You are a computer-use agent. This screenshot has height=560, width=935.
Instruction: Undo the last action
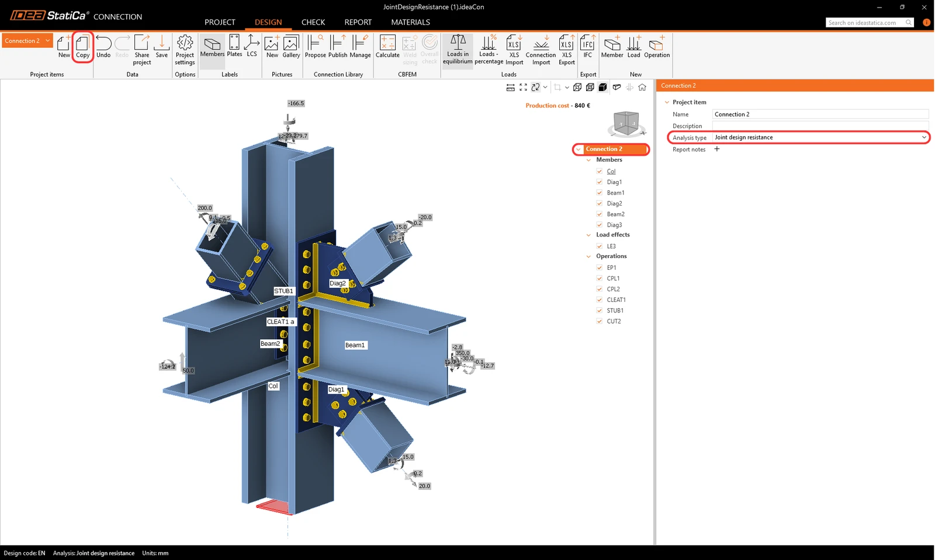(x=103, y=47)
